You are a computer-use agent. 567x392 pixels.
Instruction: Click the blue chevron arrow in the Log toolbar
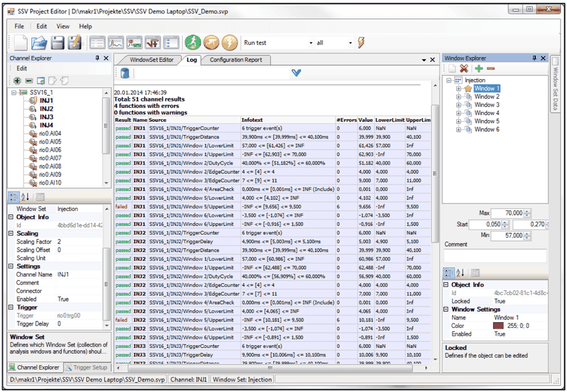296,73
